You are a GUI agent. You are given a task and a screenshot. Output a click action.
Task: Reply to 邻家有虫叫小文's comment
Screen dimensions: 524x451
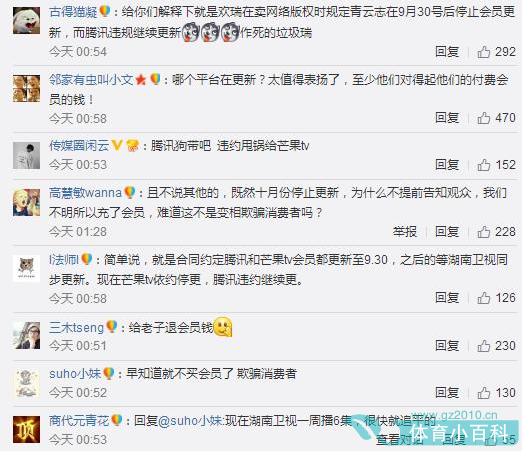(x=447, y=118)
